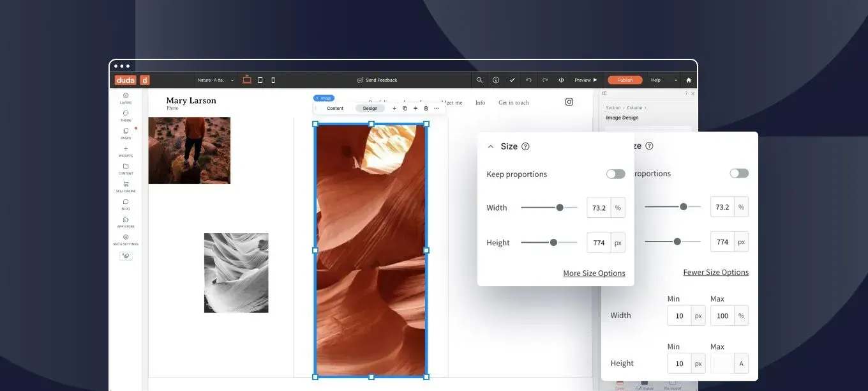
Task: Switch to the Design tab
Action: [x=370, y=108]
